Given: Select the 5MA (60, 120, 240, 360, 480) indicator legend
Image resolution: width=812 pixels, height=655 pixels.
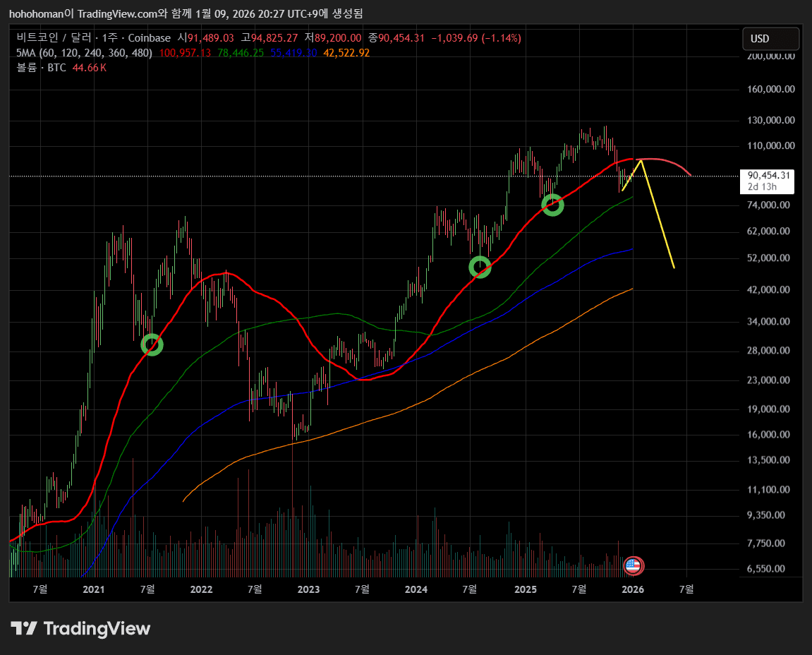Looking at the screenshot, I should point(84,53).
